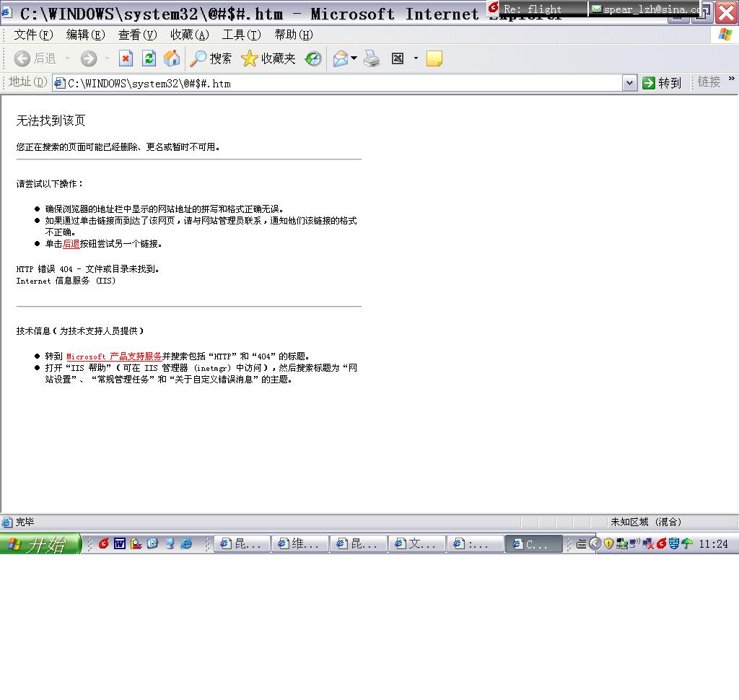Switch to the ':...' taskbar window
Viewport: 739px width, 700px height.
pyautogui.click(x=475, y=544)
